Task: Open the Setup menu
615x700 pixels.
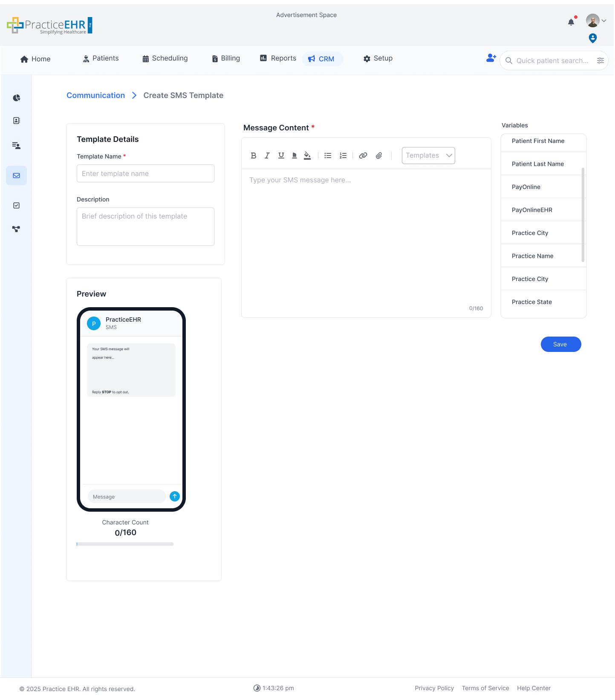Action: tap(378, 58)
